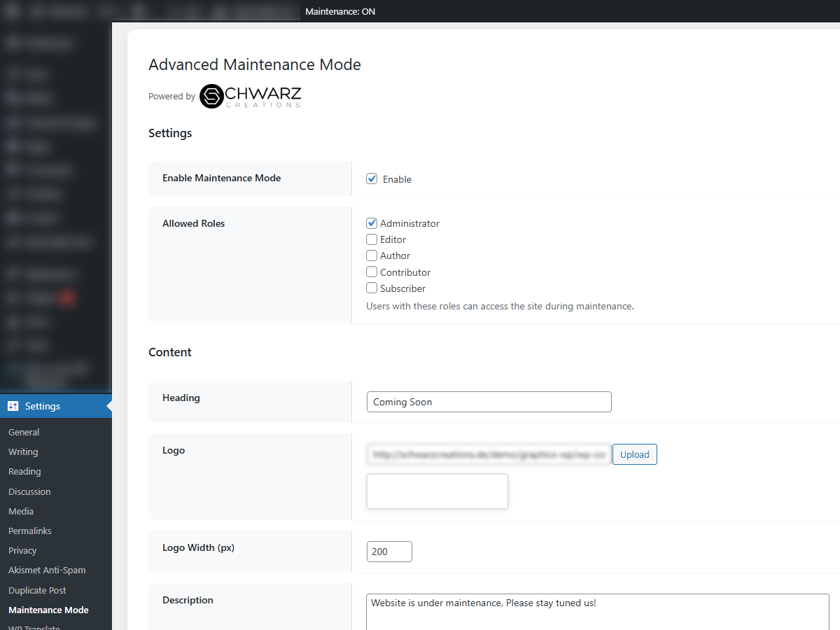Image resolution: width=840 pixels, height=630 pixels.
Task: Open the General settings submenu item
Action: [24, 433]
